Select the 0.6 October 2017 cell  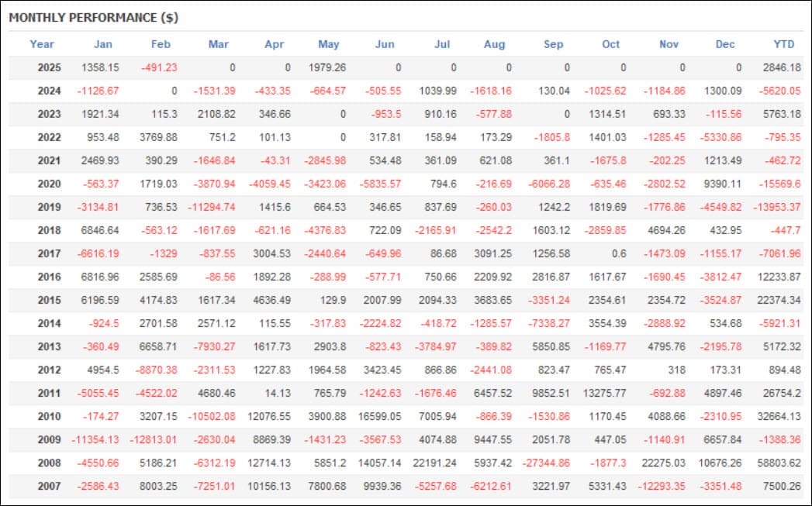[618, 254]
